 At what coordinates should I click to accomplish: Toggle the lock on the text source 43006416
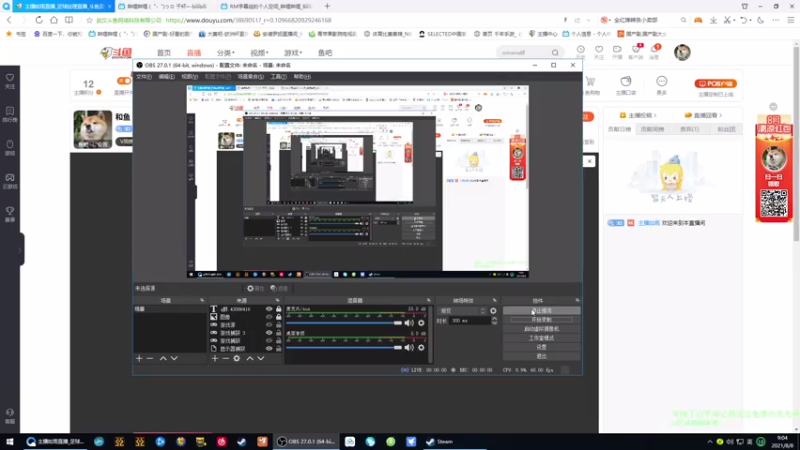279,309
